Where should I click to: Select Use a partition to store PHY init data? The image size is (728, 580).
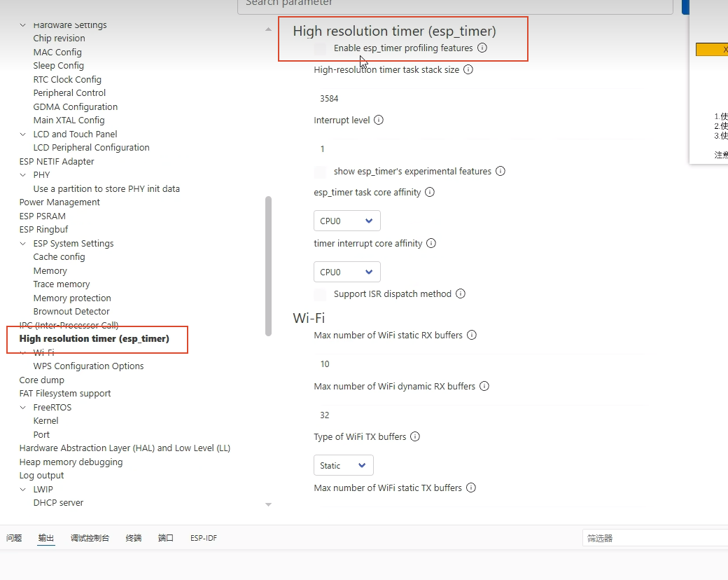point(106,189)
